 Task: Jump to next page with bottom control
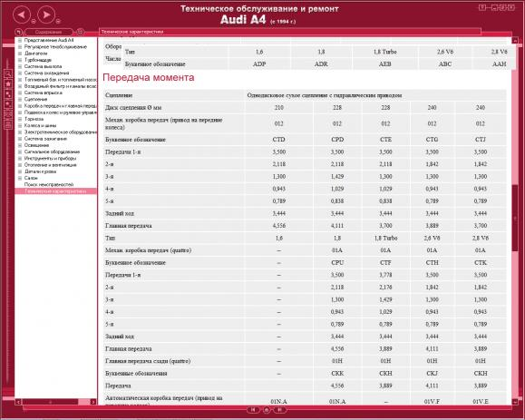point(280,410)
